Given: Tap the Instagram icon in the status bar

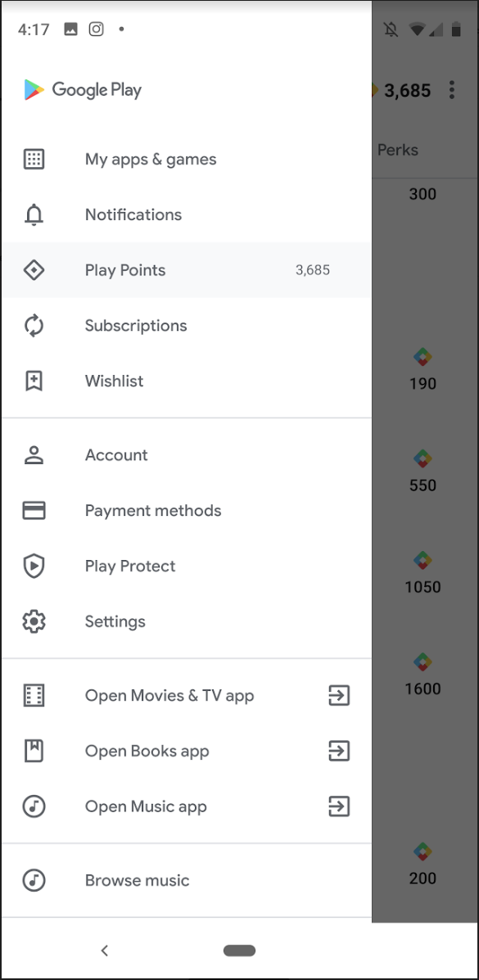Looking at the screenshot, I should click(x=96, y=29).
